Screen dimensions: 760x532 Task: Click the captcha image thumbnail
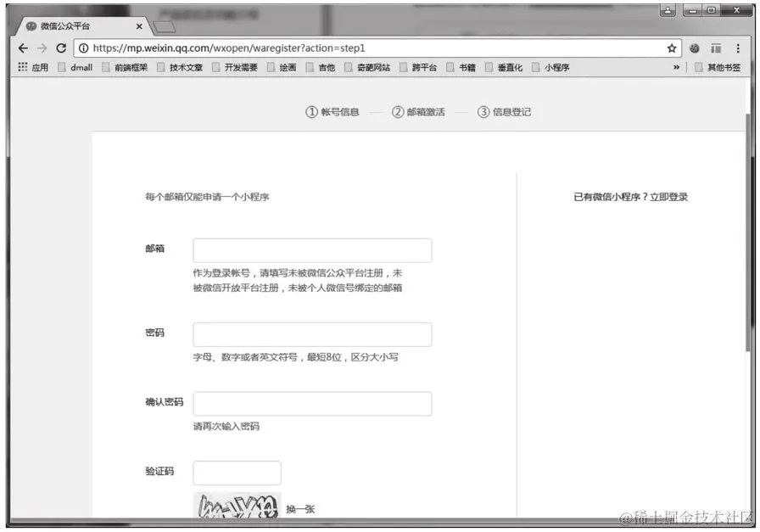pyautogui.click(x=237, y=507)
